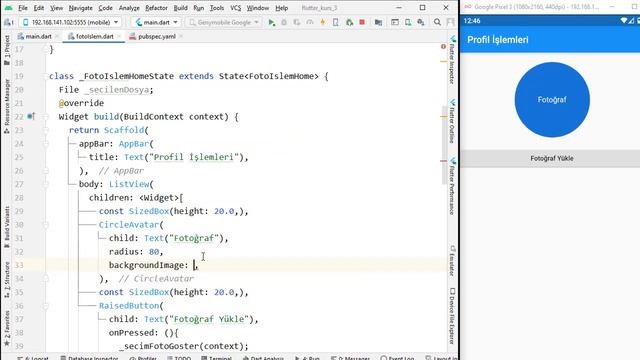Open the File menu
Viewport: 640px width, 360px height.
coord(23,8)
